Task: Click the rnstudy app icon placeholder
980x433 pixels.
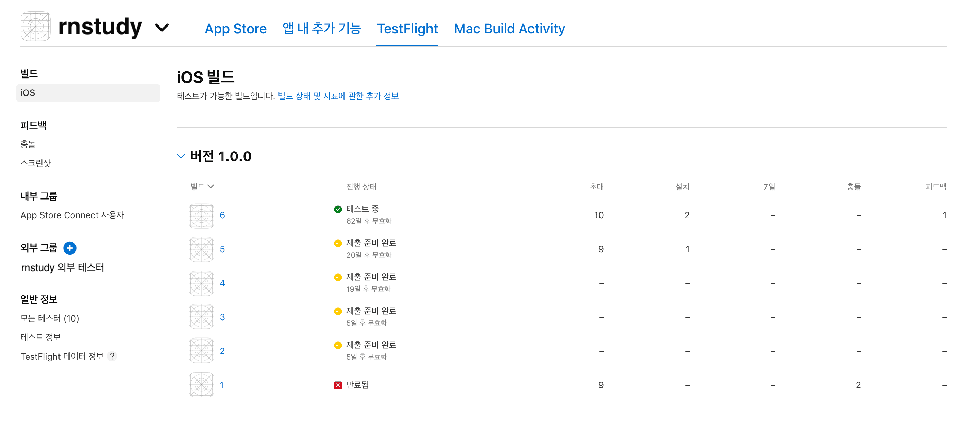Action: (x=35, y=26)
